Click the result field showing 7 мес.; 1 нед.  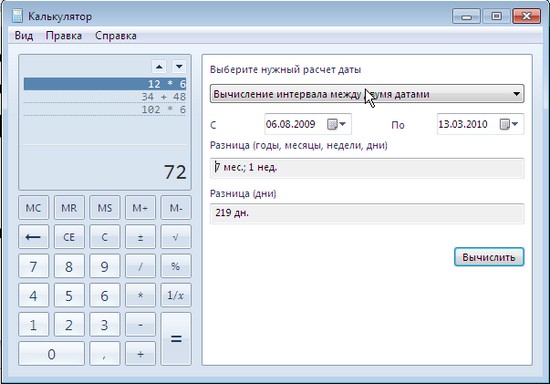tap(367, 168)
